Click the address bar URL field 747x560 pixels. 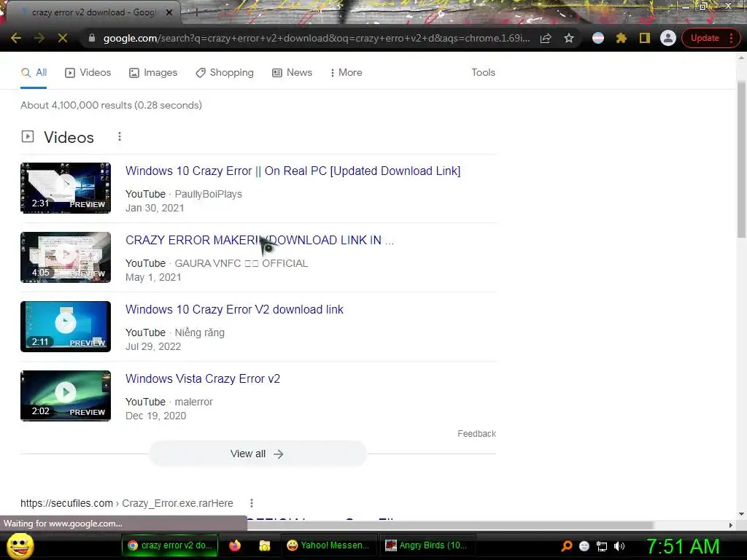[317, 38]
